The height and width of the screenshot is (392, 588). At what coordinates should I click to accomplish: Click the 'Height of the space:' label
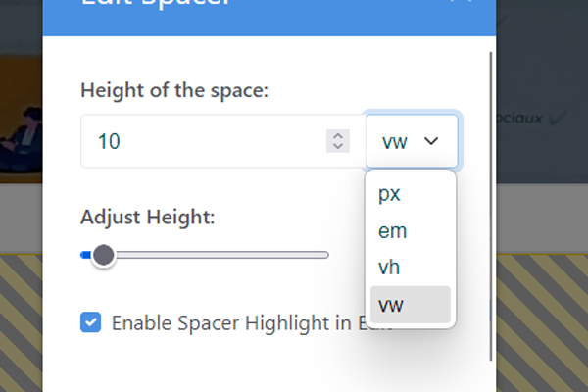[174, 90]
